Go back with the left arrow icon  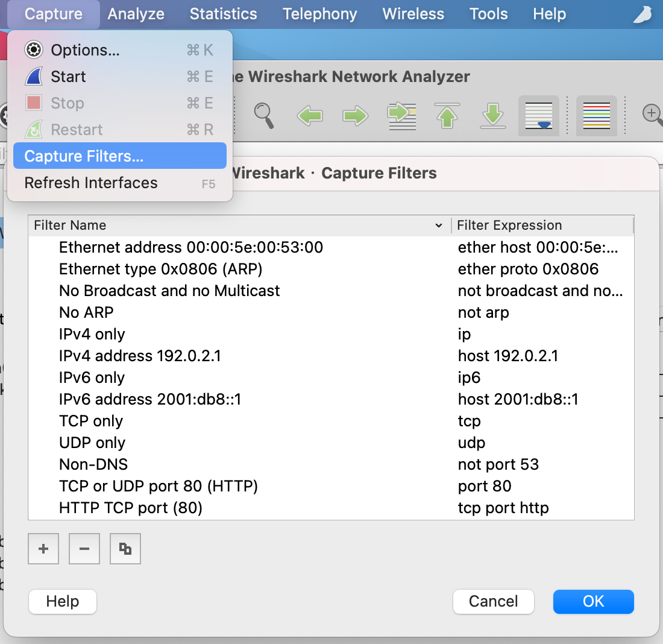click(310, 116)
